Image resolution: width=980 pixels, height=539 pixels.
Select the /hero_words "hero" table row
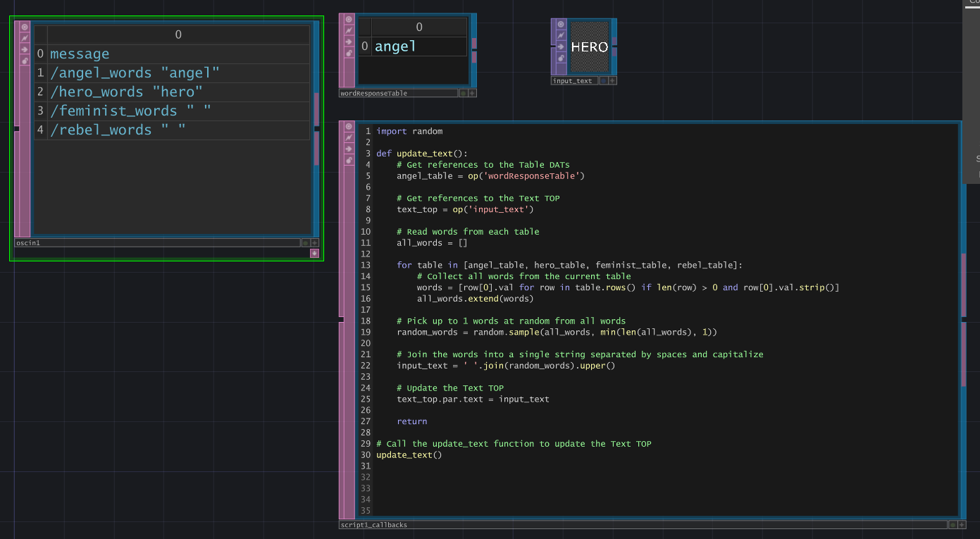(126, 92)
